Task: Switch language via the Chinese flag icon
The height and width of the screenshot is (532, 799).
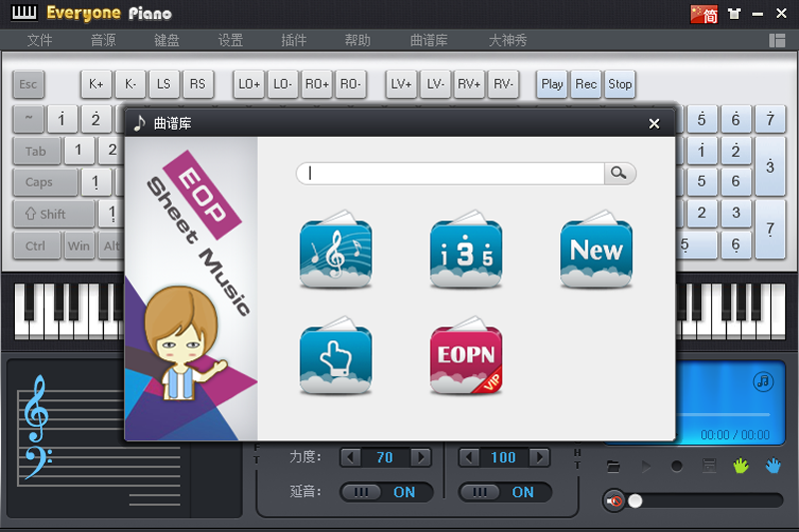Action: [704, 14]
